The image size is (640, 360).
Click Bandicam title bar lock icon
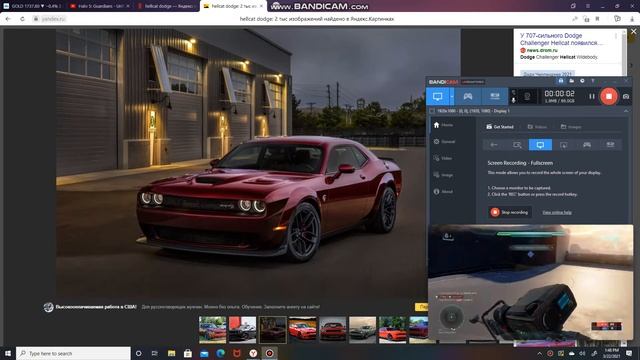(561, 81)
